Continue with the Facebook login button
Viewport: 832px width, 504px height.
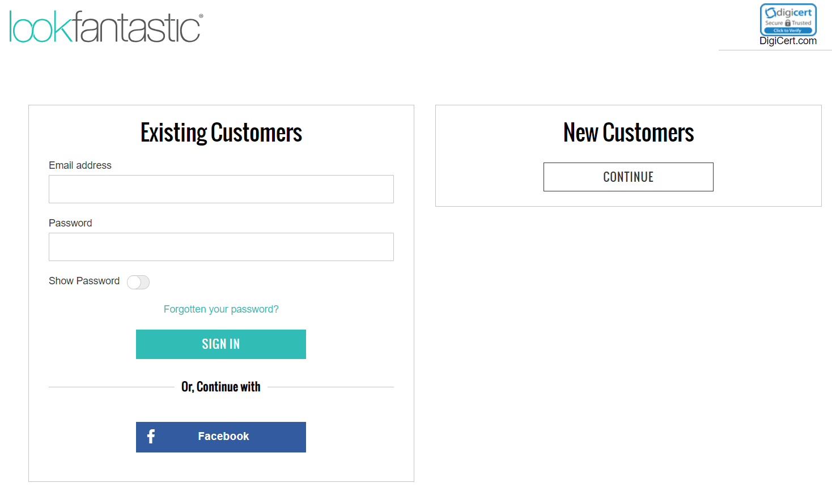(x=221, y=437)
